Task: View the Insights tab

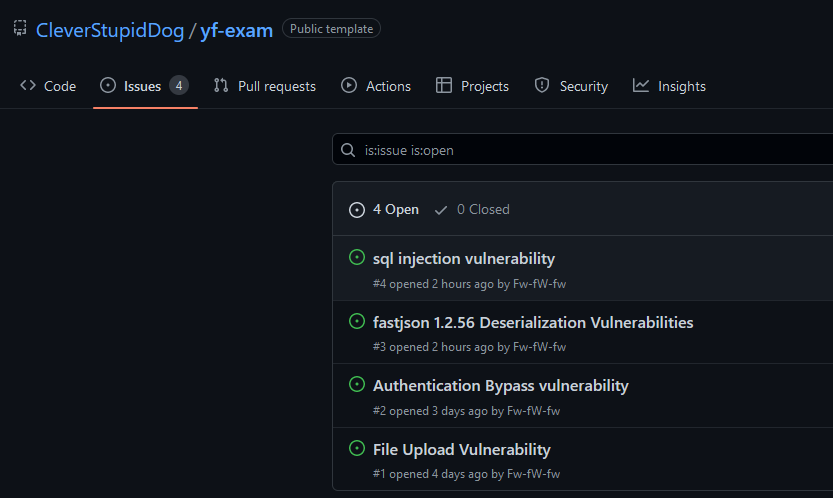Action: [x=669, y=86]
